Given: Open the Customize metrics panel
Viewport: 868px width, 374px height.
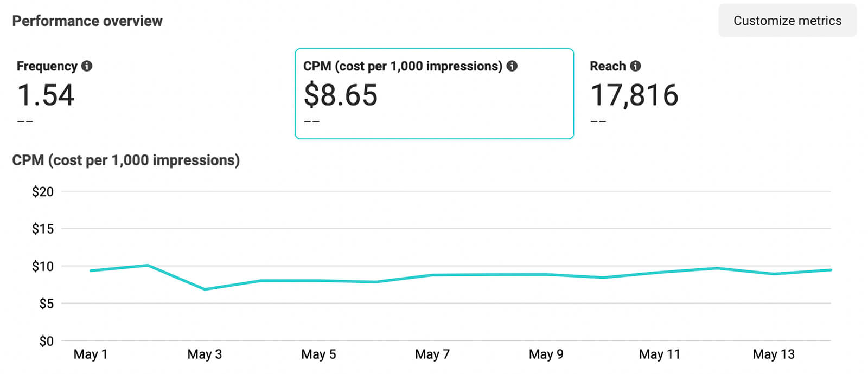Looking at the screenshot, I should (787, 21).
